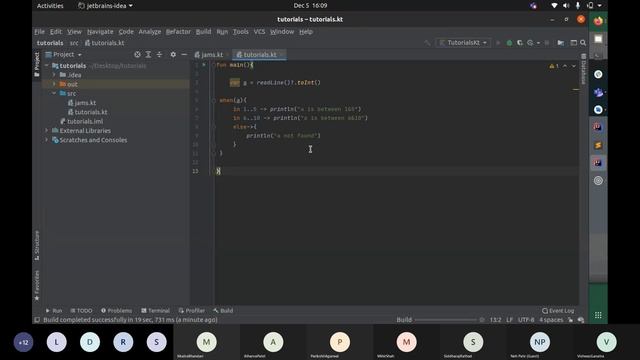Screen dimensions: 640x360
Task: Click the build hammer icon in toolbar
Action: coord(427,42)
